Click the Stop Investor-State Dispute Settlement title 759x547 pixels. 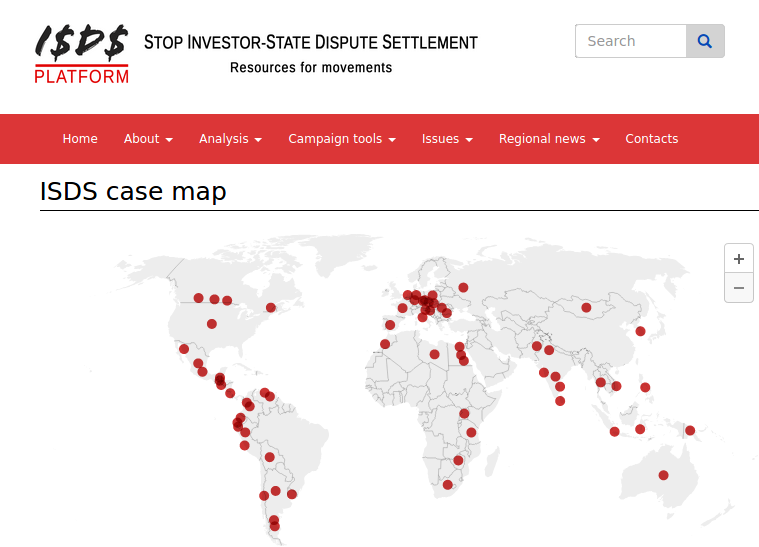tap(311, 42)
